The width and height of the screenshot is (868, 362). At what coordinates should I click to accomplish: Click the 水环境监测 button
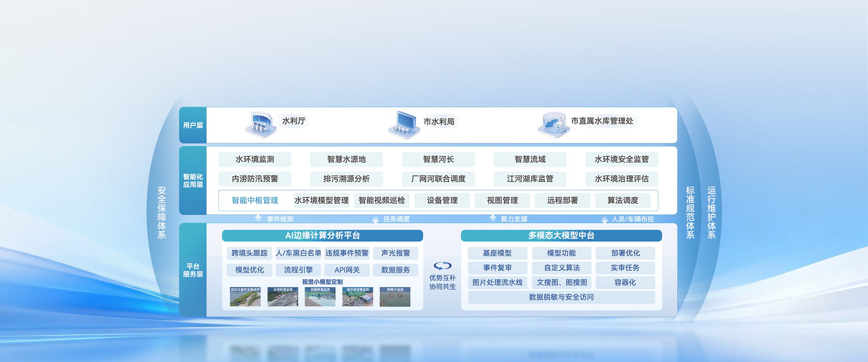(255, 159)
